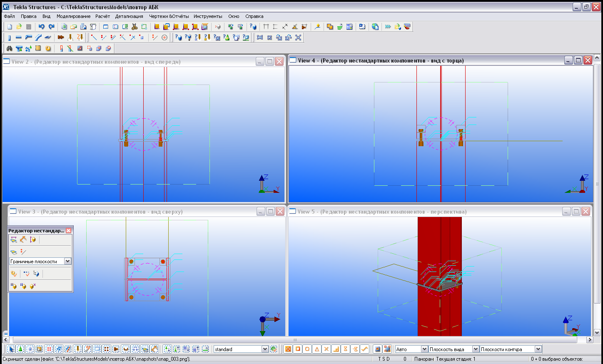This screenshot has height=364, width=603.
Task: Open the Моделирование menu
Action: tap(73, 16)
